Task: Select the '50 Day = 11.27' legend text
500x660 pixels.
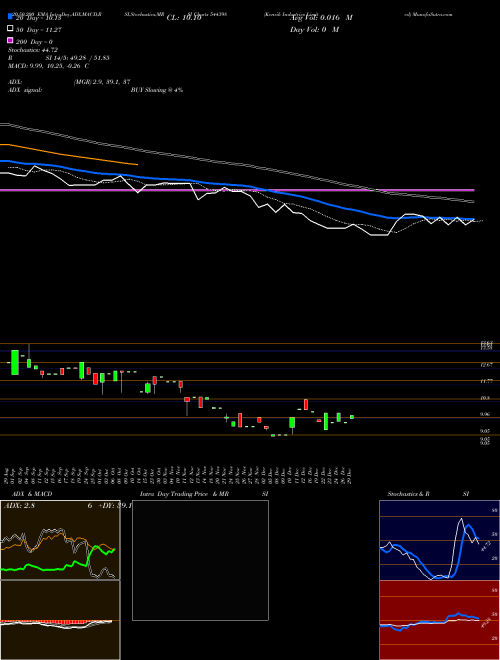Action: coord(39,29)
